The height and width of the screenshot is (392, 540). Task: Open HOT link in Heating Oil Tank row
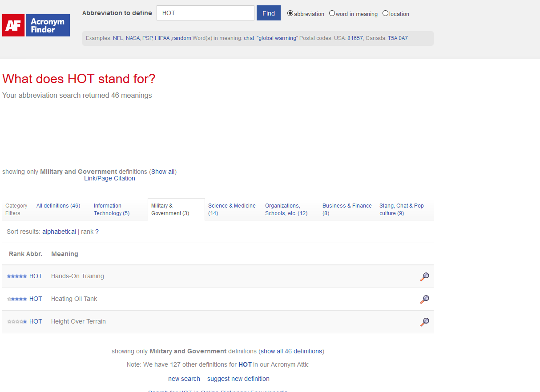pyautogui.click(x=36, y=299)
